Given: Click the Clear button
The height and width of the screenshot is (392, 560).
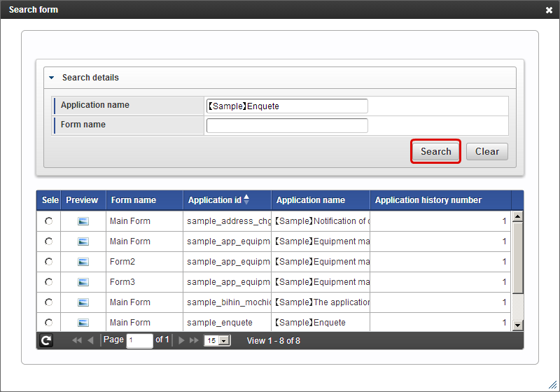Looking at the screenshot, I should click(x=487, y=151).
